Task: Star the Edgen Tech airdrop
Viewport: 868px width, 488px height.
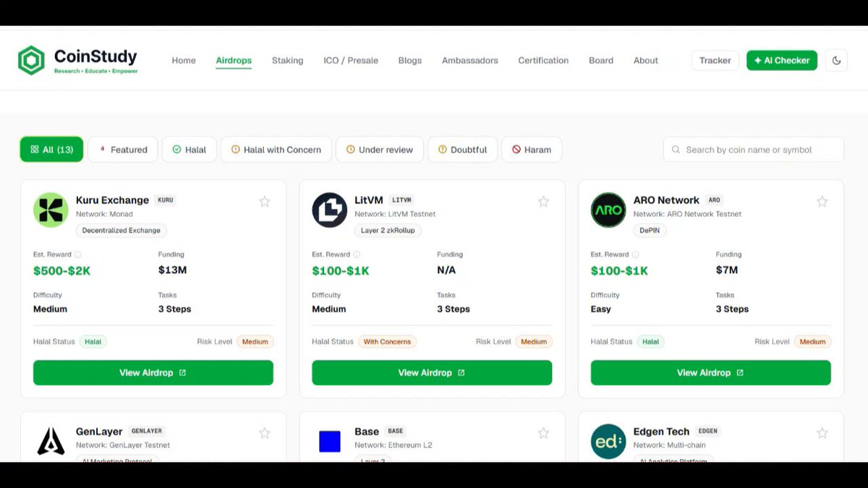Action: coord(822,433)
